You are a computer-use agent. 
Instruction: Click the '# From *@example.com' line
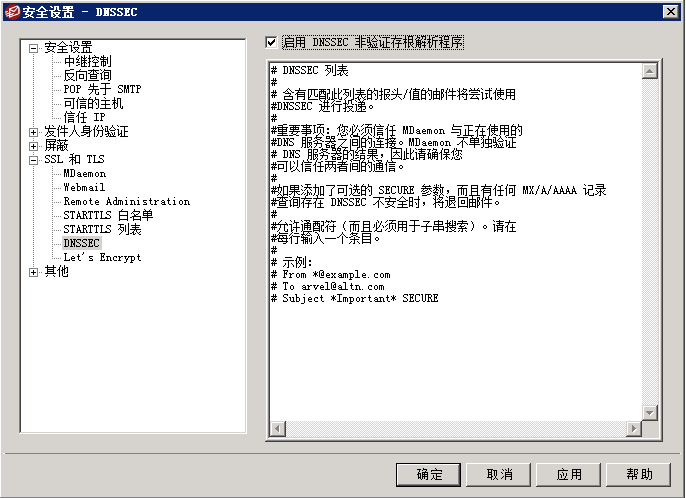click(x=331, y=275)
